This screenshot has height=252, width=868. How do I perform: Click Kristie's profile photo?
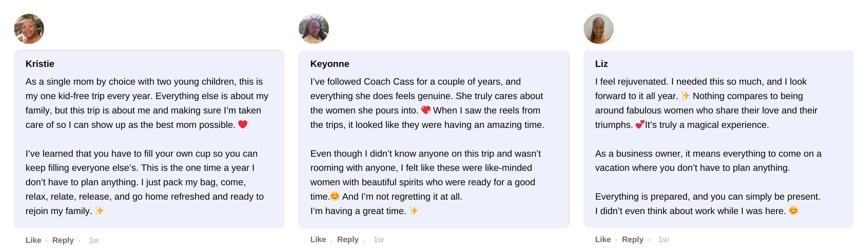pos(29,29)
